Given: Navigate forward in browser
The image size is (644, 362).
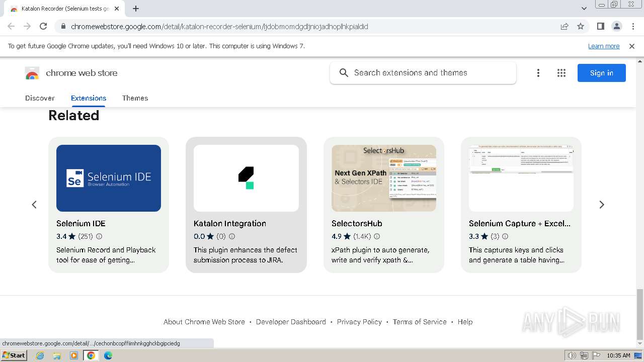Looking at the screenshot, I should pos(27,26).
